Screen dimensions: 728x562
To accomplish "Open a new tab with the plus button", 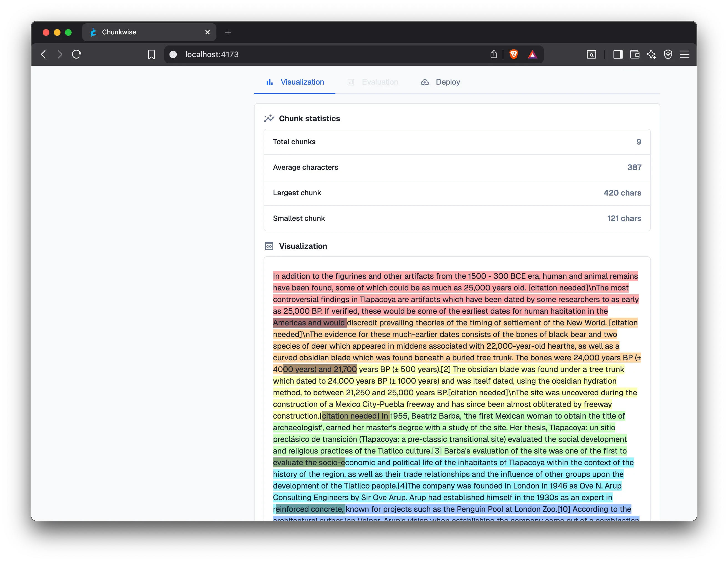I will [x=228, y=32].
